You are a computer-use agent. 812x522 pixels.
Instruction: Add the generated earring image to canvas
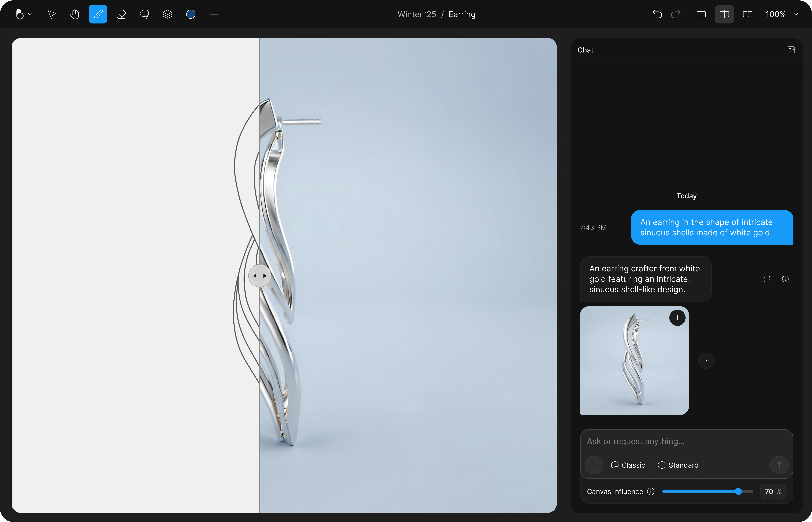[x=677, y=318]
